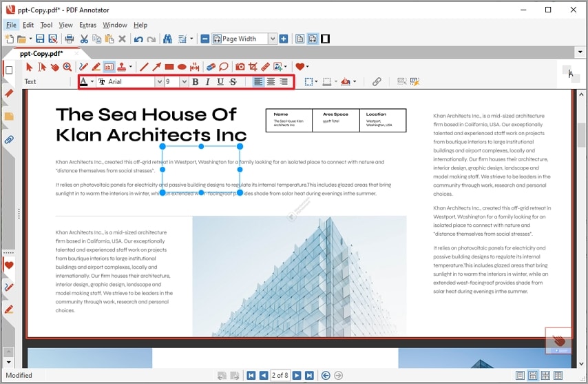
Task: Open the View menu
Action: point(65,25)
